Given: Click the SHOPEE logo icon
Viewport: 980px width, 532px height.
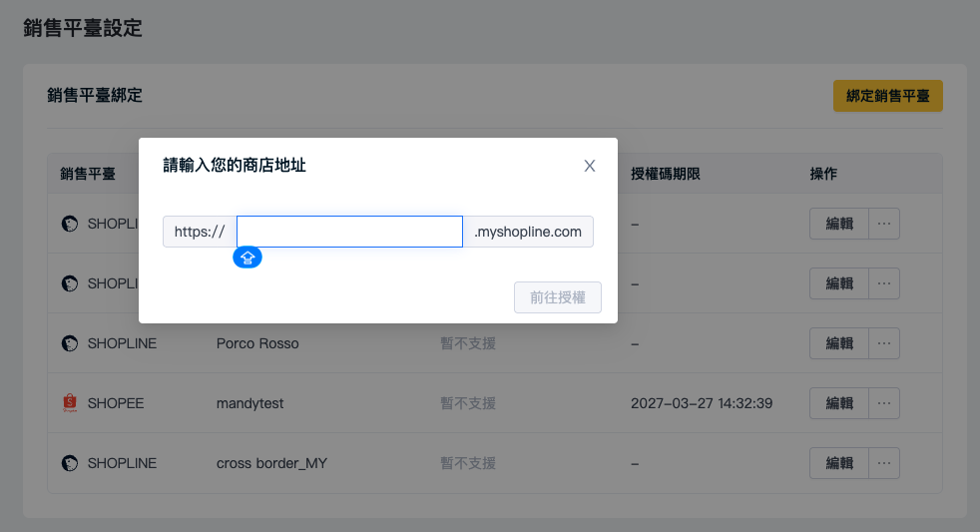Looking at the screenshot, I should 70,403.
